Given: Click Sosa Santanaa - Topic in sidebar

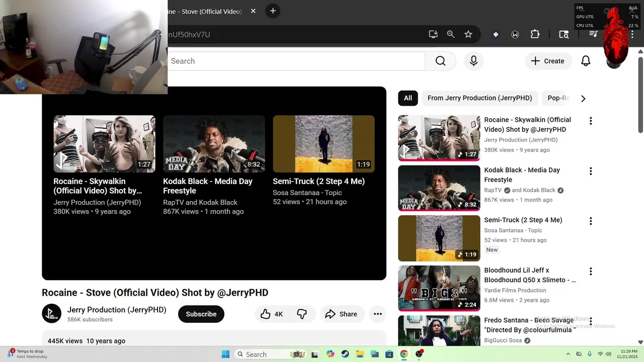Looking at the screenshot, I should point(513,230).
